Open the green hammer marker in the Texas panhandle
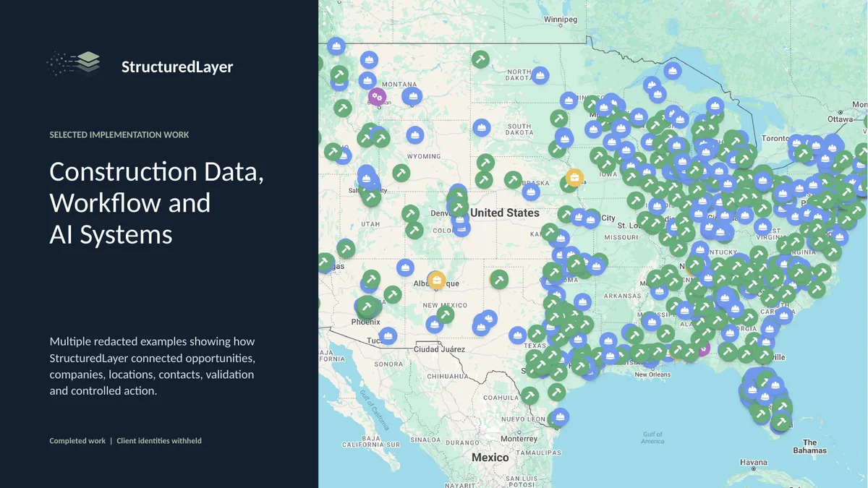Viewport: 868px width, 488px height. (x=498, y=279)
